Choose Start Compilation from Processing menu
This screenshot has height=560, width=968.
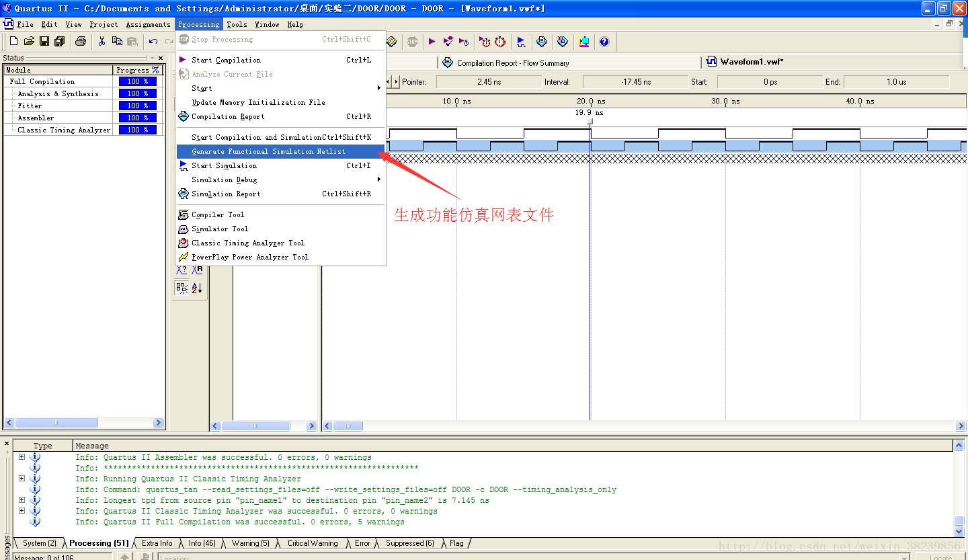click(281, 60)
